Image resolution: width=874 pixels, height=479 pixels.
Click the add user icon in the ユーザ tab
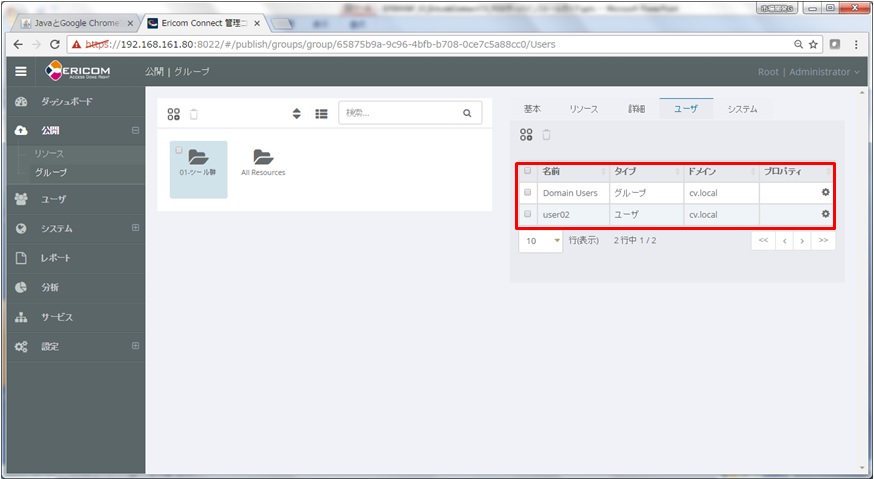coord(526,135)
